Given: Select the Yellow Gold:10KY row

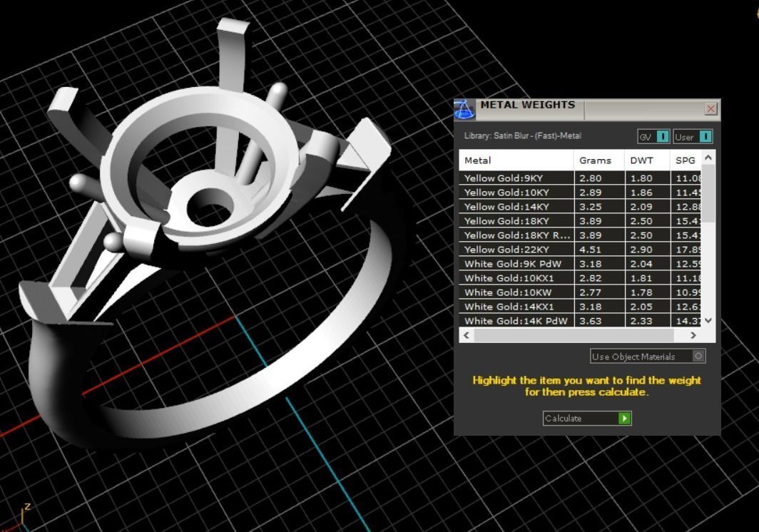Looking at the screenshot, I should pos(580,192).
